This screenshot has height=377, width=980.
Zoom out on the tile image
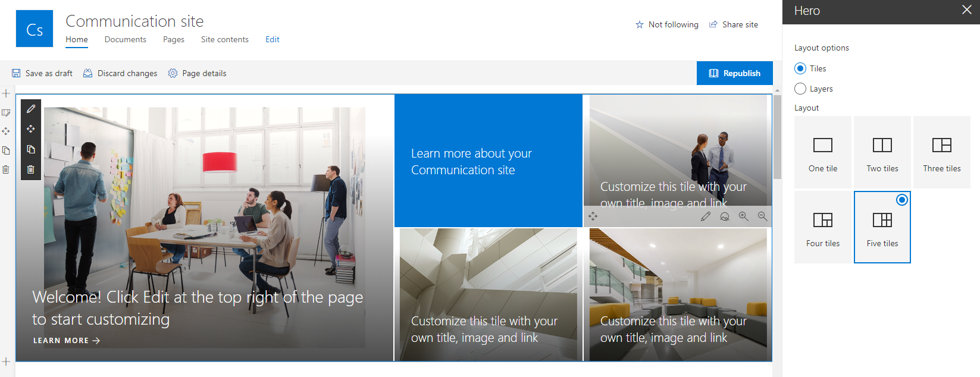(x=763, y=216)
